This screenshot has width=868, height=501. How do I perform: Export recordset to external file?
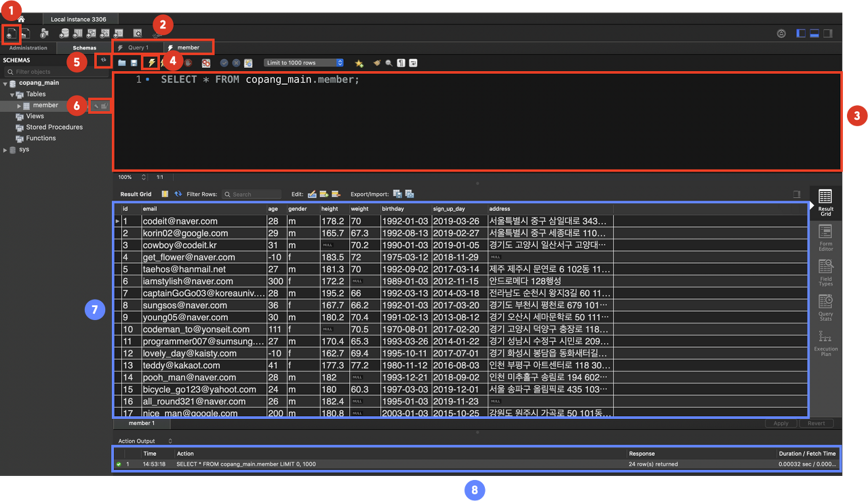tap(397, 194)
